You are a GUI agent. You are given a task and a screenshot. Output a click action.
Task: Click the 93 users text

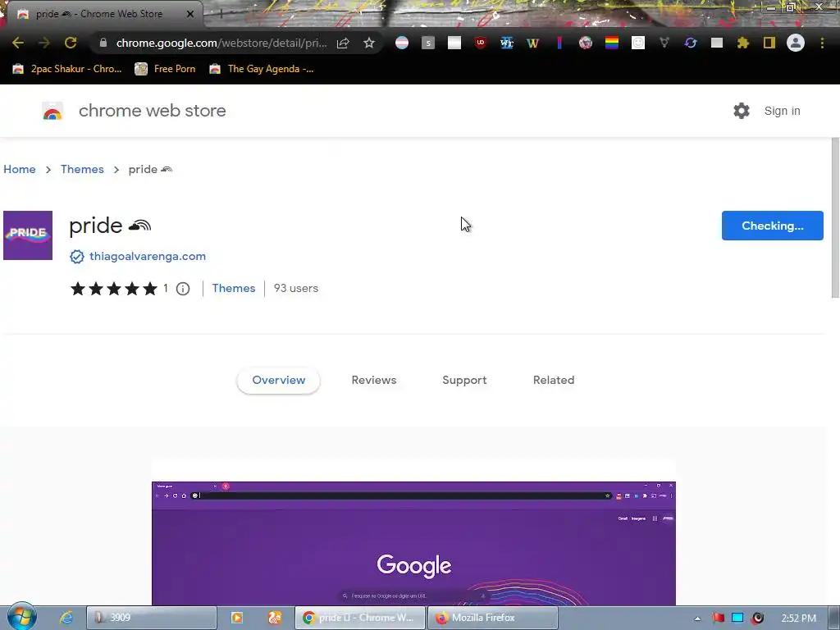(x=295, y=288)
